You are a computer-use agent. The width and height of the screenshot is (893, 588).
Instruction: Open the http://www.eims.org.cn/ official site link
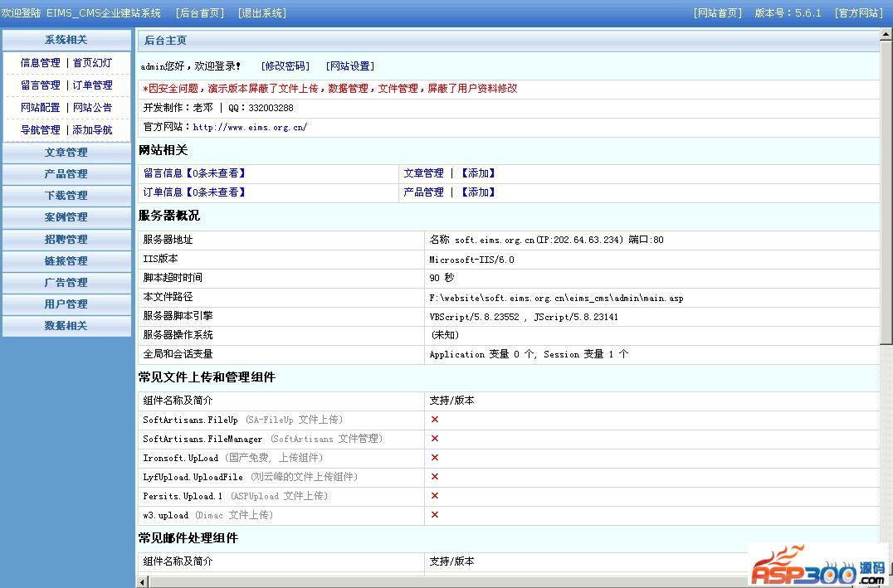click(x=250, y=128)
